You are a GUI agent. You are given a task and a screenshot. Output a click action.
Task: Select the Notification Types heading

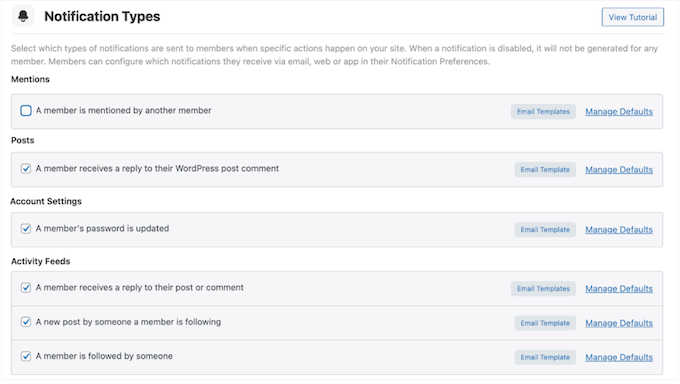pyautogui.click(x=102, y=16)
